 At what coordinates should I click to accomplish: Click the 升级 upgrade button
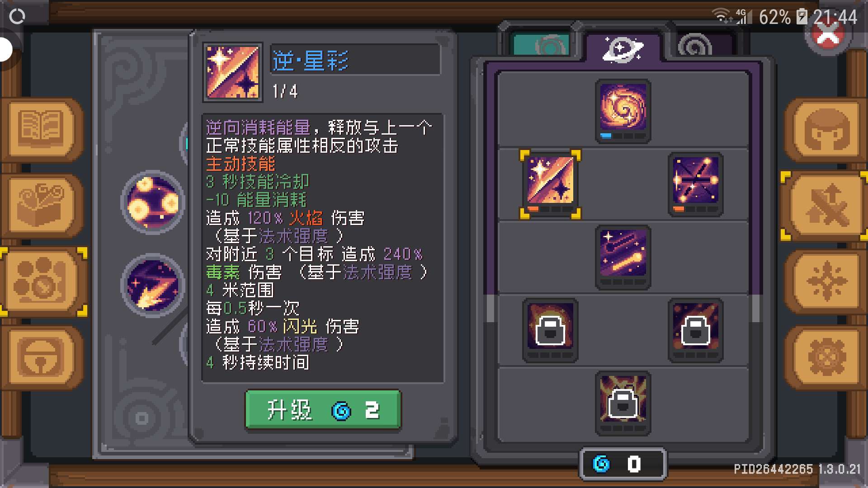323,410
